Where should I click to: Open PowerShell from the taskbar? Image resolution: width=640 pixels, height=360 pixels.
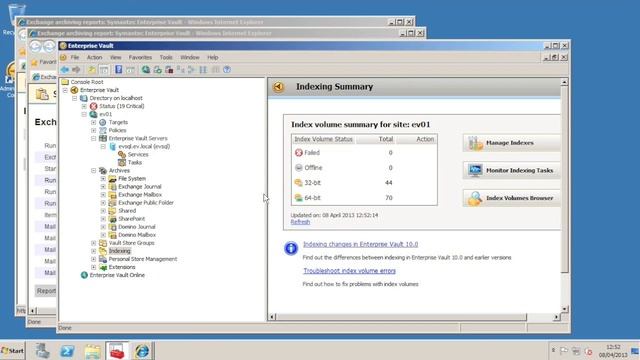[67, 351]
